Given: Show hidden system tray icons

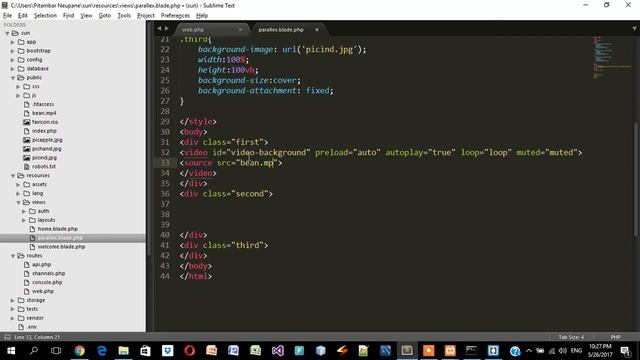Looking at the screenshot, I should [529, 351].
